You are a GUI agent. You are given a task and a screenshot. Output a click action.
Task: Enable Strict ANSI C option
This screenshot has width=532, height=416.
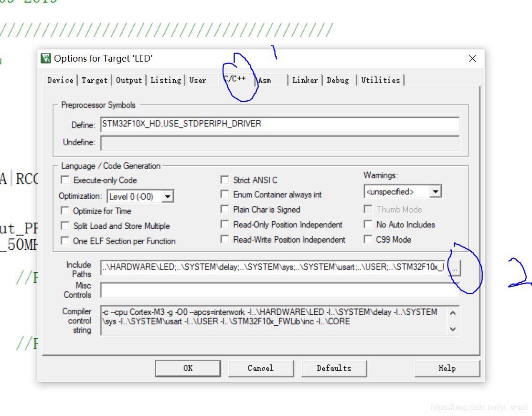[x=224, y=180]
